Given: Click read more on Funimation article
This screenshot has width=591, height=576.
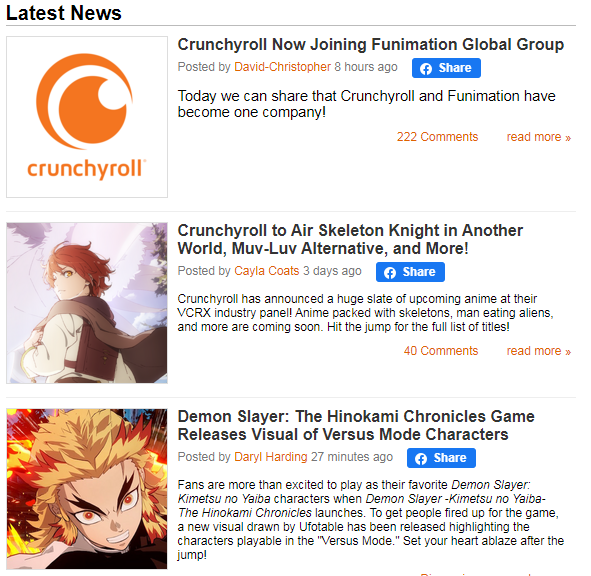Looking at the screenshot, I should 539,136.
